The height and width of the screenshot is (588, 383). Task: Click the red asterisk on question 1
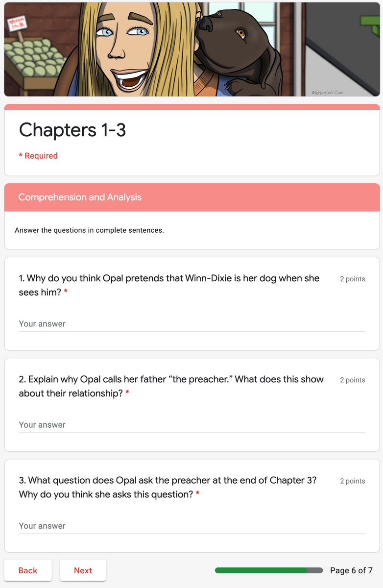pyautogui.click(x=68, y=292)
